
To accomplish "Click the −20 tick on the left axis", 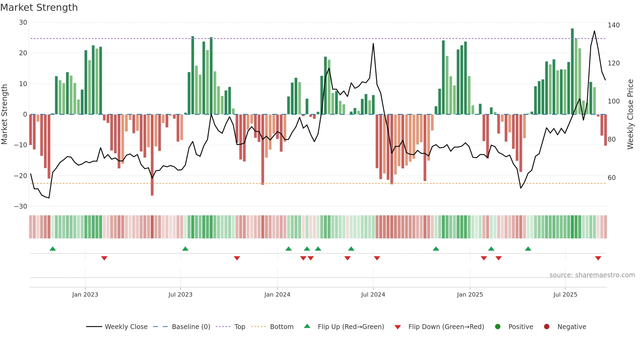I will pos(21,176).
